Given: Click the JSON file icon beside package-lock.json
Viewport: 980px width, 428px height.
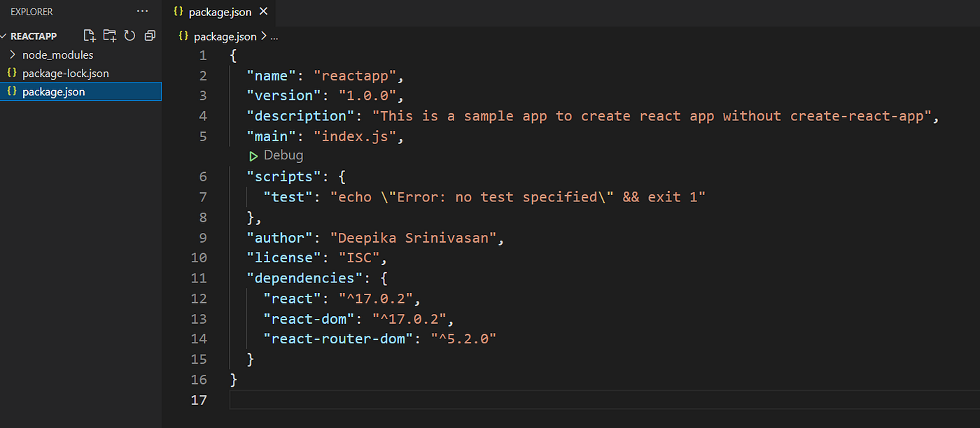Looking at the screenshot, I should pyautogui.click(x=11, y=73).
